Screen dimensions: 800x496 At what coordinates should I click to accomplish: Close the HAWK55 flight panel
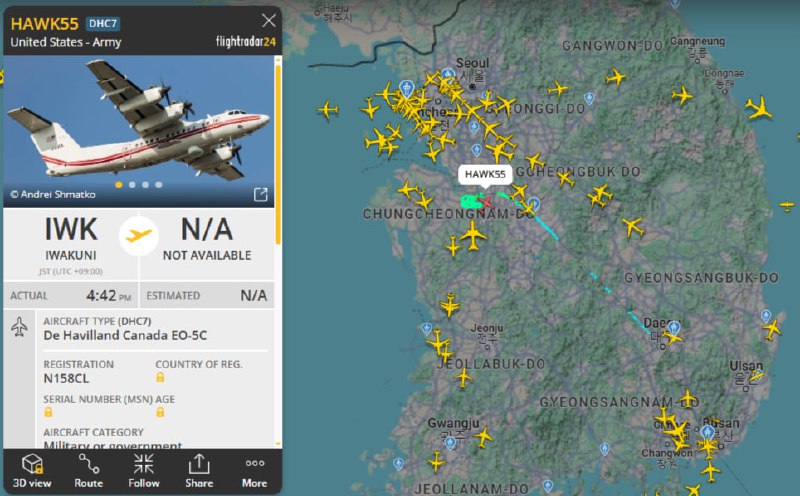click(x=269, y=20)
